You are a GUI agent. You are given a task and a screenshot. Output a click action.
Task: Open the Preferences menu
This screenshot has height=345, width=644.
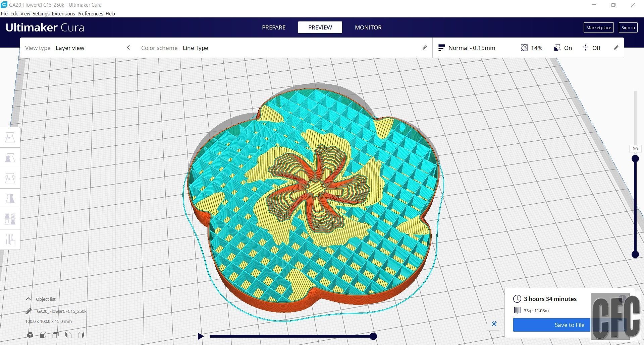pyautogui.click(x=90, y=14)
